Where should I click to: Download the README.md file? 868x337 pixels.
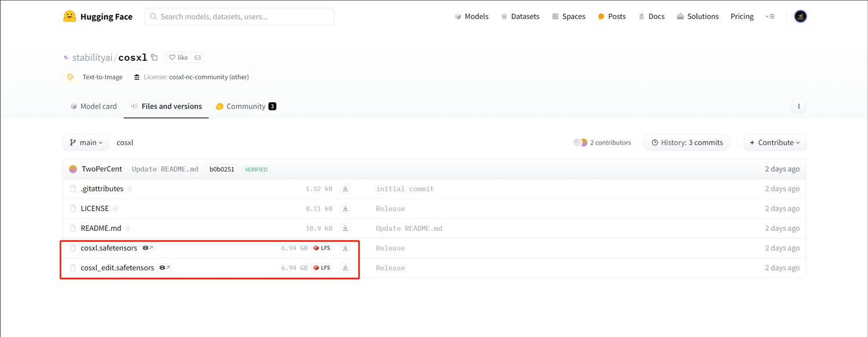345,228
